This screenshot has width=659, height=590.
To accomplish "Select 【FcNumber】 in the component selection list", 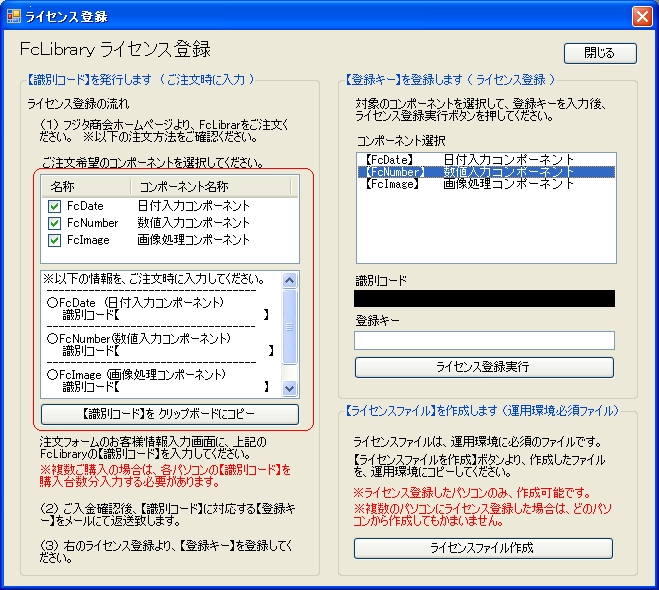I will [x=486, y=172].
